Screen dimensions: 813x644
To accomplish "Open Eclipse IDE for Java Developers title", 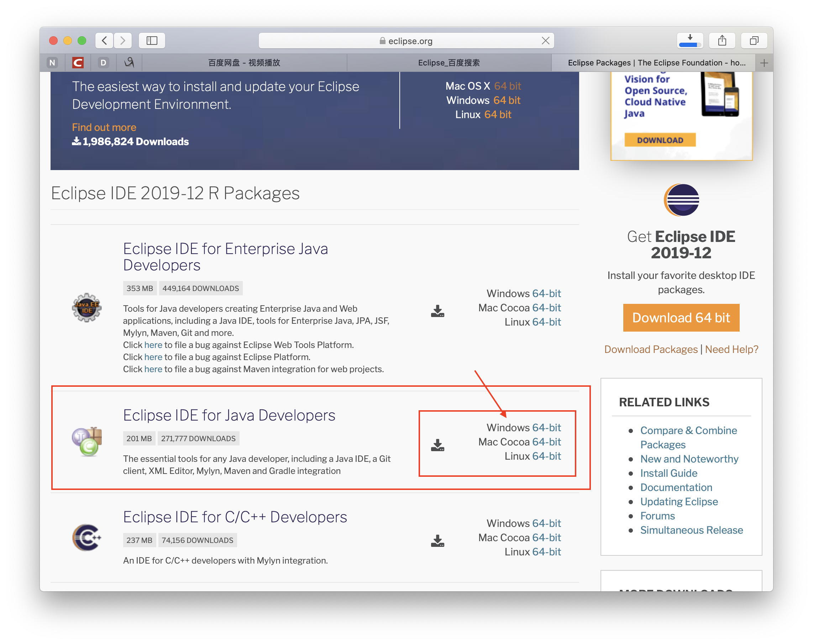I will pyautogui.click(x=229, y=415).
